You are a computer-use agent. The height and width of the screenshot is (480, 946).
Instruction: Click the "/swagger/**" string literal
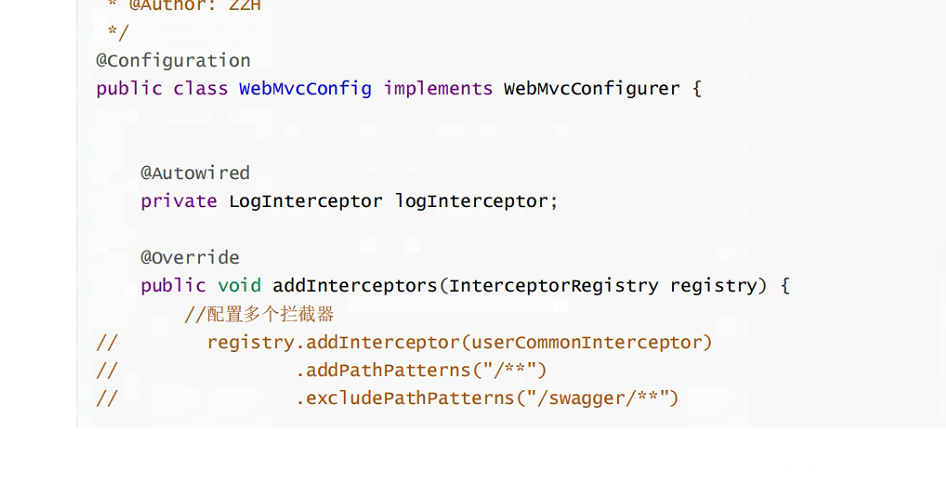[598, 399]
